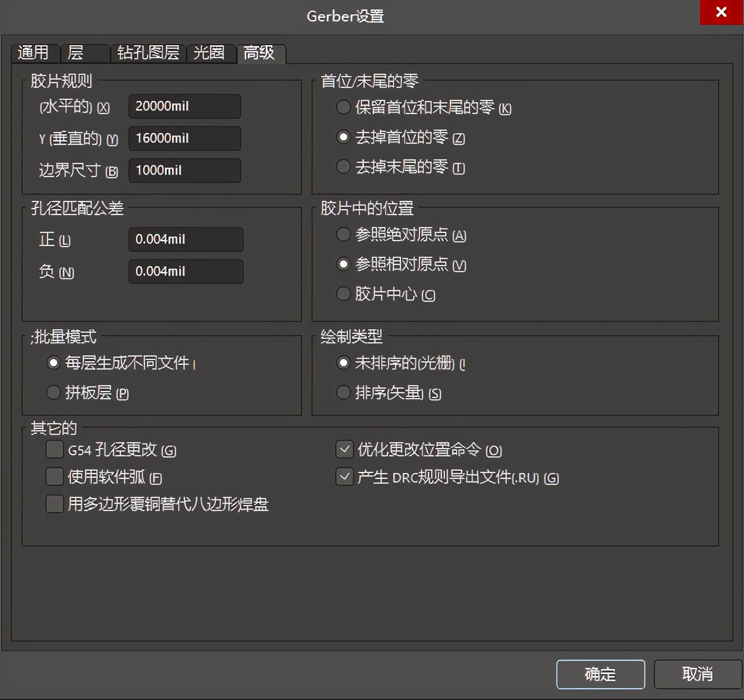Viewport: 744px width, 700px height.
Task: Switch to the 通用 tab
Action: (34, 53)
